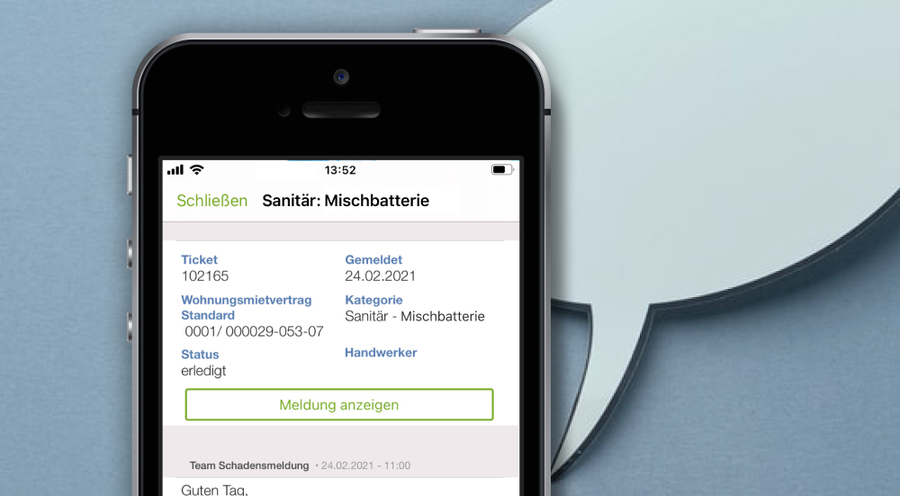Tap the Gemeldet label
Viewport: 900px width, 496px height.
(x=374, y=259)
